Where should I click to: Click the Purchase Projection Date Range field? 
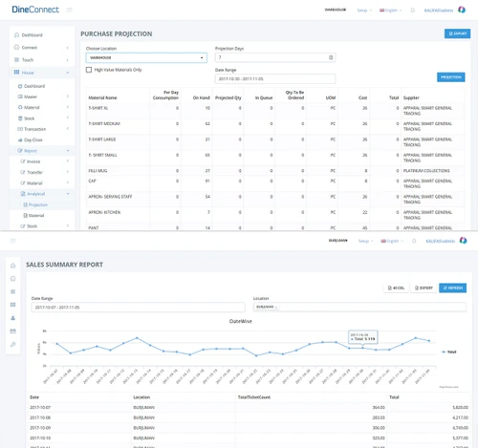pyautogui.click(x=275, y=78)
